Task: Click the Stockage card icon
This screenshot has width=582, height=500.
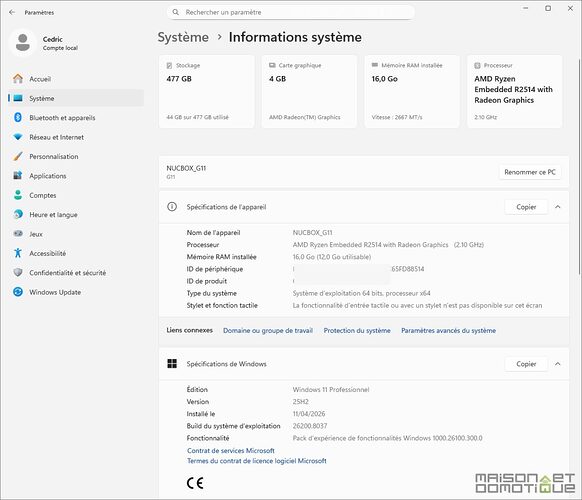Action: (169, 65)
